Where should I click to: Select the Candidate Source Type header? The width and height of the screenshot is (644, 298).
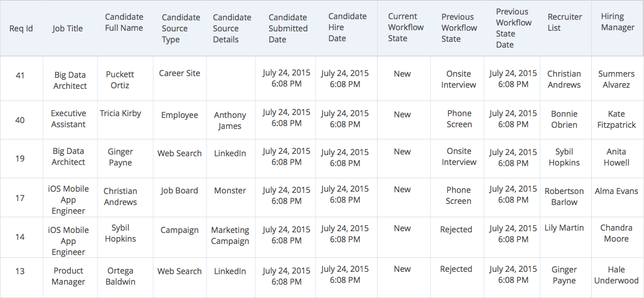[x=180, y=28]
